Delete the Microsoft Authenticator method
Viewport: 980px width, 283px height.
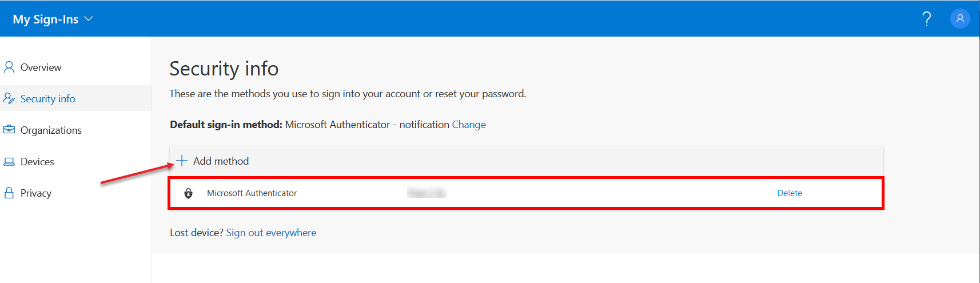(789, 193)
